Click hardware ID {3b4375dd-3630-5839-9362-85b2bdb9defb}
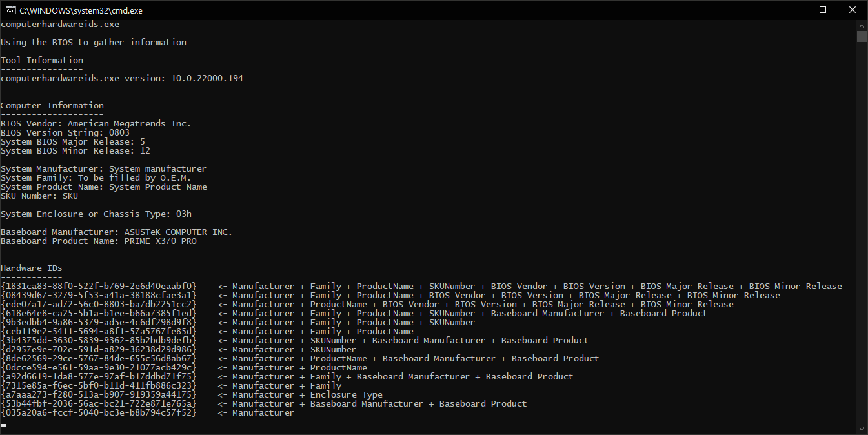This screenshot has height=435, width=868. click(99, 340)
